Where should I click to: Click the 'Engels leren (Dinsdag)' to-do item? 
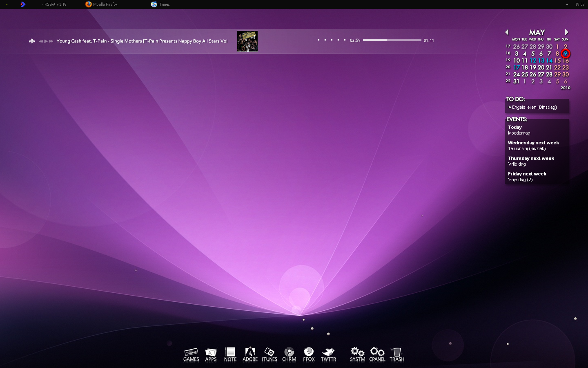[x=535, y=107]
